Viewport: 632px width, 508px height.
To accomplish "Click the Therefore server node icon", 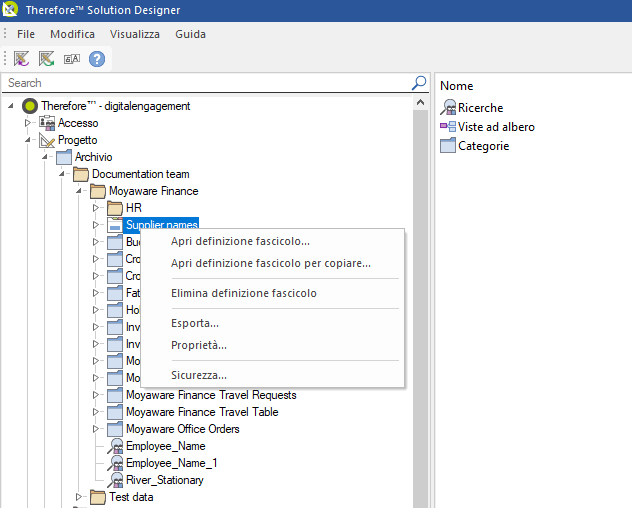I will [30, 106].
